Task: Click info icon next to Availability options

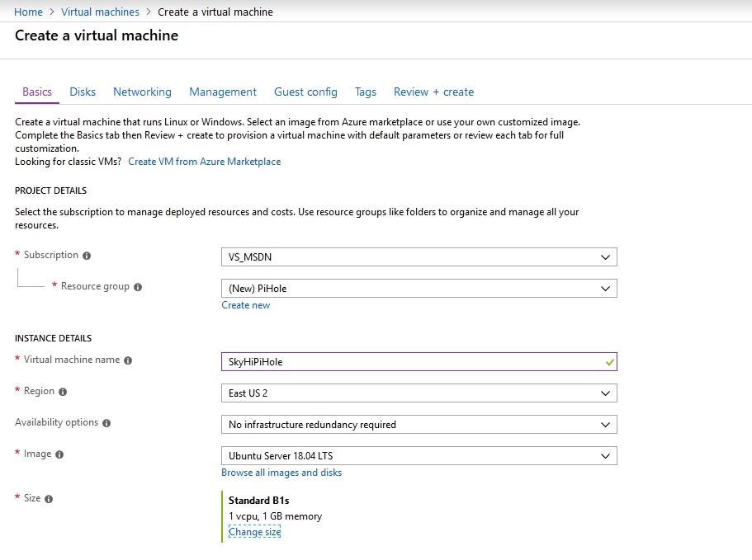Action: pyautogui.click(x=106, y=423)
